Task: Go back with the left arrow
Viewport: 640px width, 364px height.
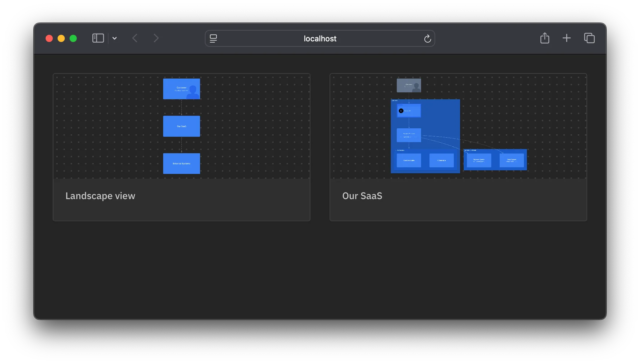Action: 135,38
